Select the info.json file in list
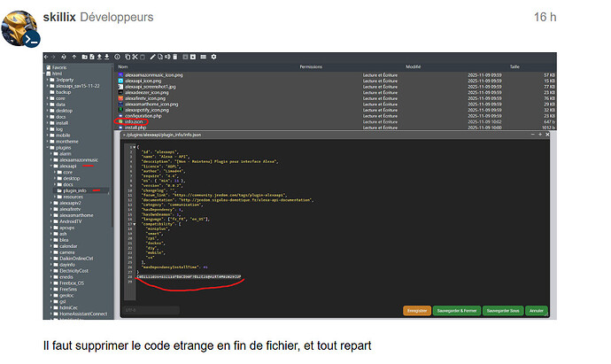The height and width of the screenshot is (364, 611). pyautogui.click(x=135, y=121)
